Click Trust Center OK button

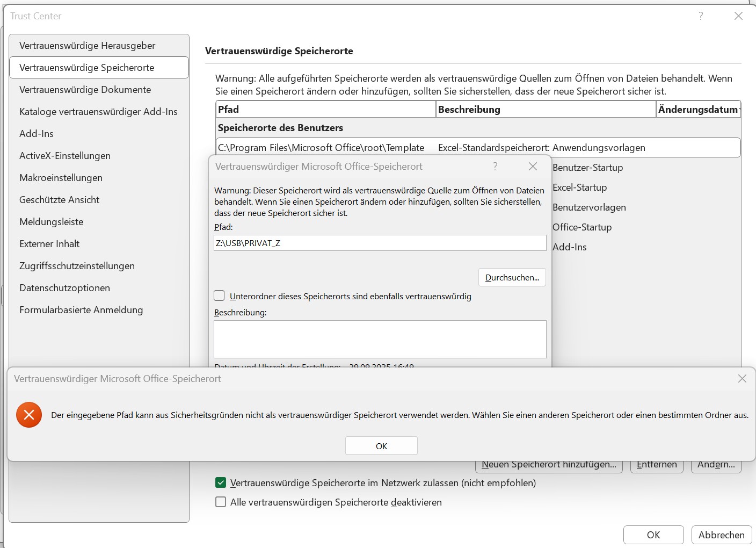[653, 535]
